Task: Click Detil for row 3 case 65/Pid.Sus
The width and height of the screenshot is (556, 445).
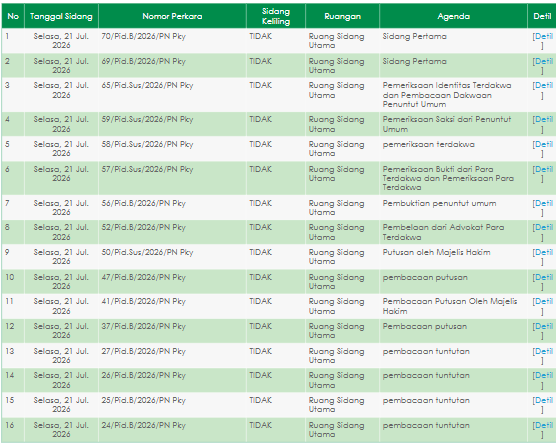Action: [544, 85]
